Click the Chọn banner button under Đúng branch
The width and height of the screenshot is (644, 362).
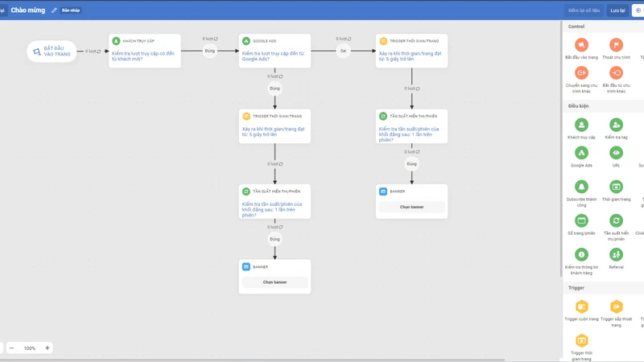pyautogui.click(x=275, y=282)
